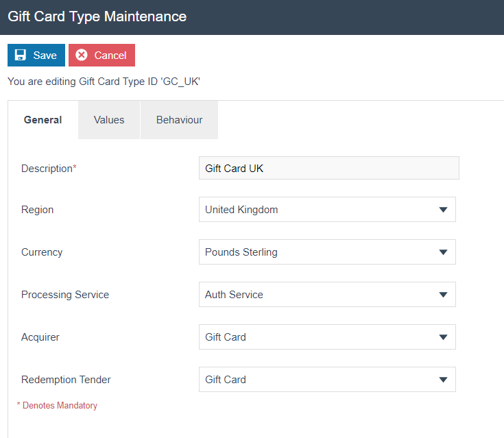Expand the Currency dropdown arrow
The image size is (504, 438).
click(x=443, y=252)
